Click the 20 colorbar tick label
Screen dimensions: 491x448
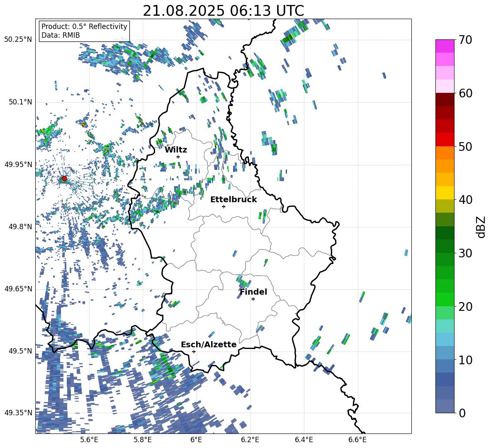pyautogui.click(x=465, y=307)
